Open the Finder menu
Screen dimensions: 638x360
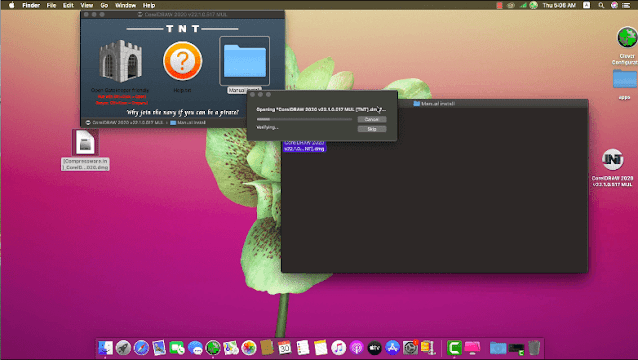click(31, 5)
